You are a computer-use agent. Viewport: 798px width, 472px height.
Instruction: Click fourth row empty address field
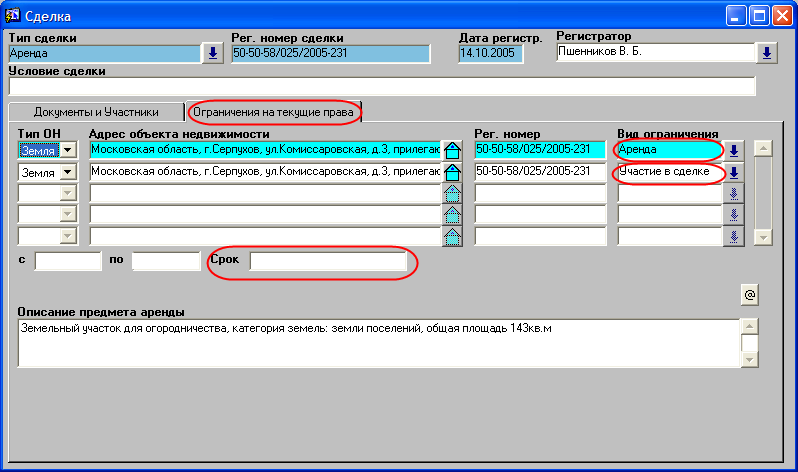pyautogui.click(x=265, y=214)
